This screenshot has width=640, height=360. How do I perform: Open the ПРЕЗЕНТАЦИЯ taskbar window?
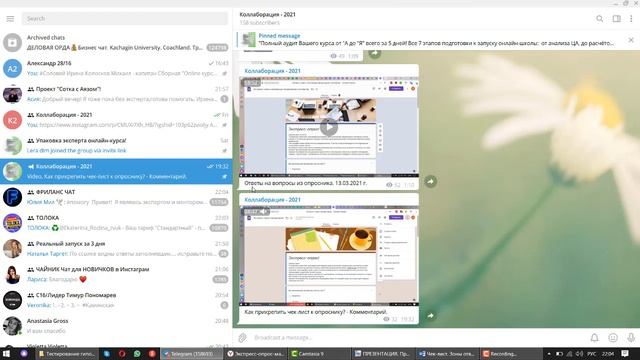[383, 353]
